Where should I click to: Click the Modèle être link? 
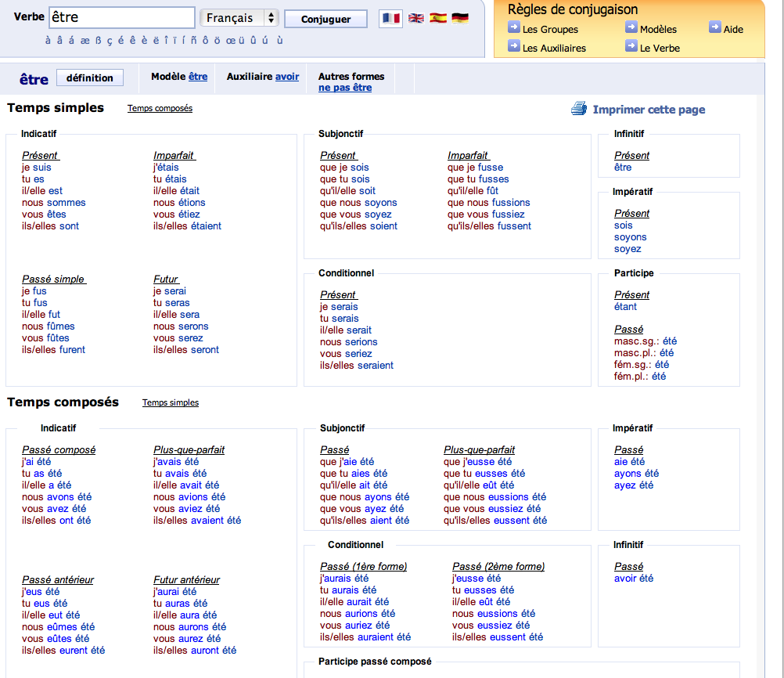tap(198, 77)
